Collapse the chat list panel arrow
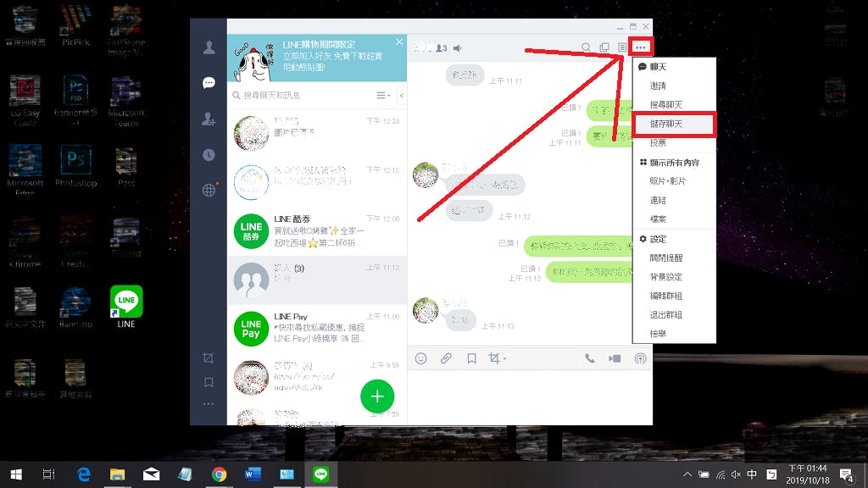This screenshot has height=488, width=868. click(401, 95)
